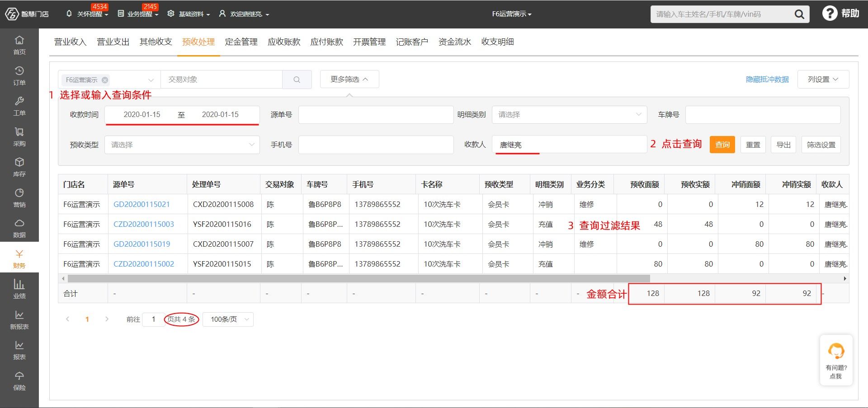Open the F6运营演示 store switcher
Viewport: 868px width, 408px height.
512,14
